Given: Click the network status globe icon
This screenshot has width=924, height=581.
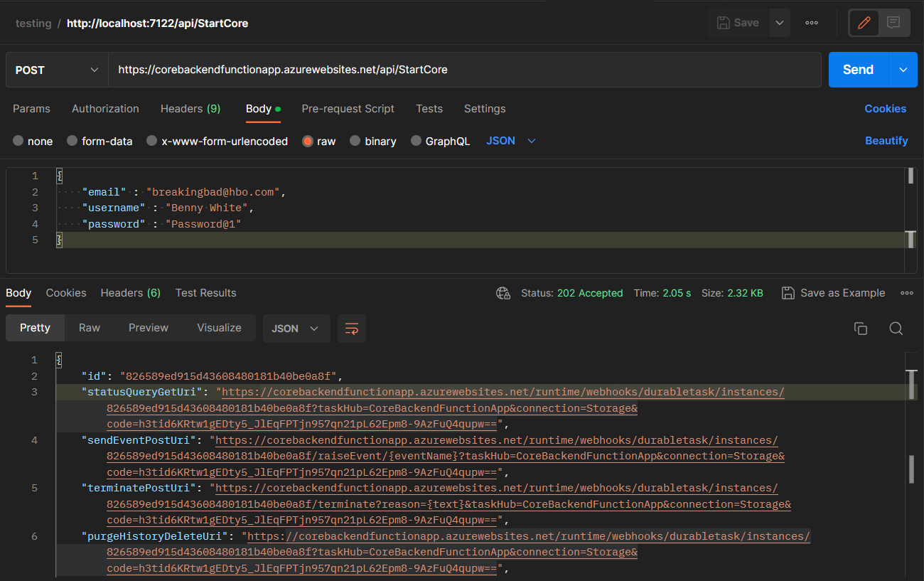Looking at the screenshot, I should pos(503,292).
